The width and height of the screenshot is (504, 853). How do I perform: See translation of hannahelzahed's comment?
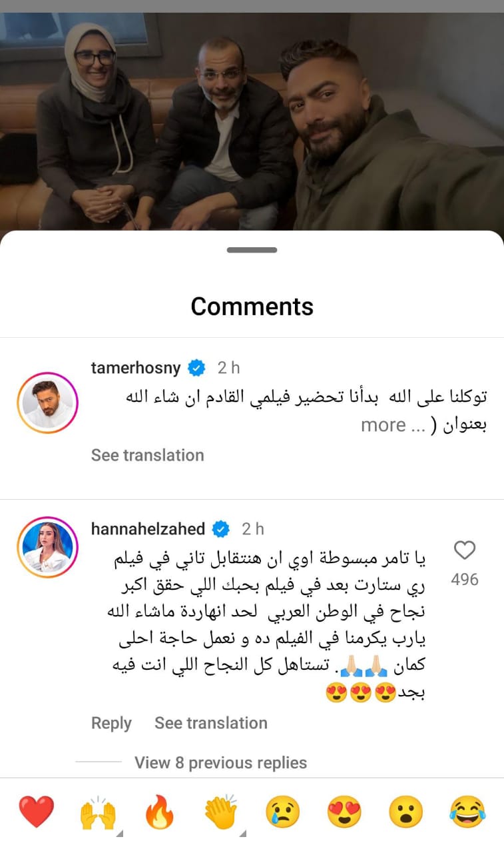(211, 723)
